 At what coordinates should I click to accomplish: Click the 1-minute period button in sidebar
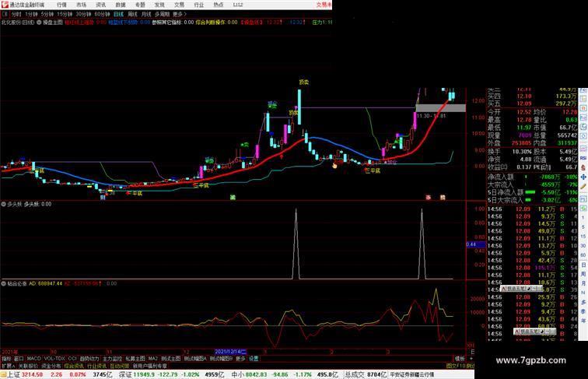click(583, 218)
